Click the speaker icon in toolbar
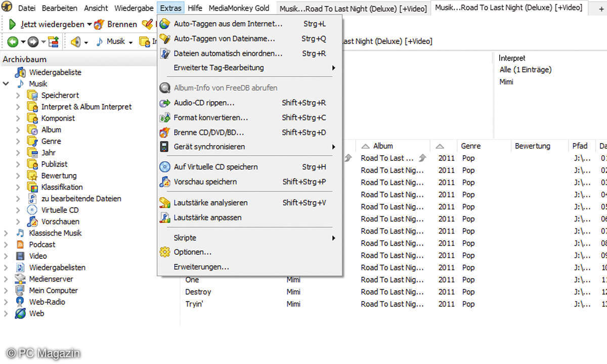This screenshot has width=607, height=364. coord(76,42)
